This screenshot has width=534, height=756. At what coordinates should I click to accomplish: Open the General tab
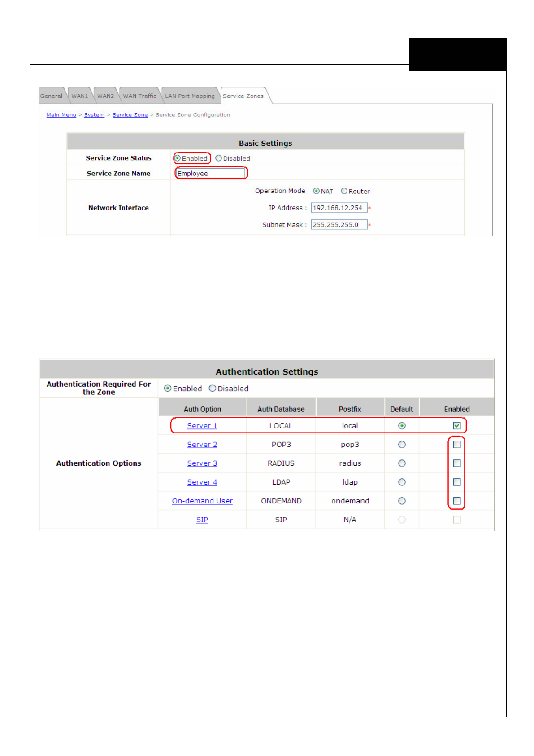pyautogui.click(x=51, y=96)
